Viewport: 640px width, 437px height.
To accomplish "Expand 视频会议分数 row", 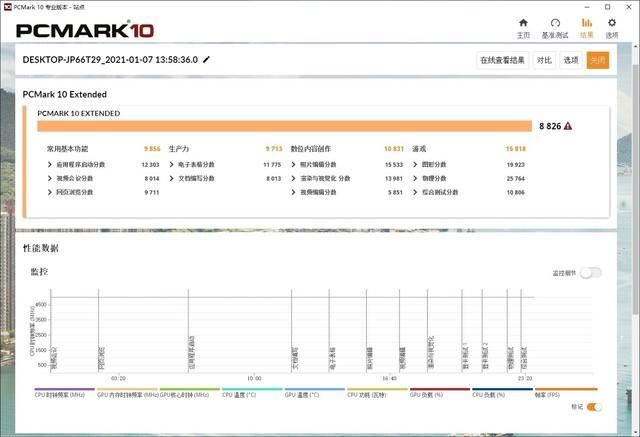I will [x=50, y=178].
